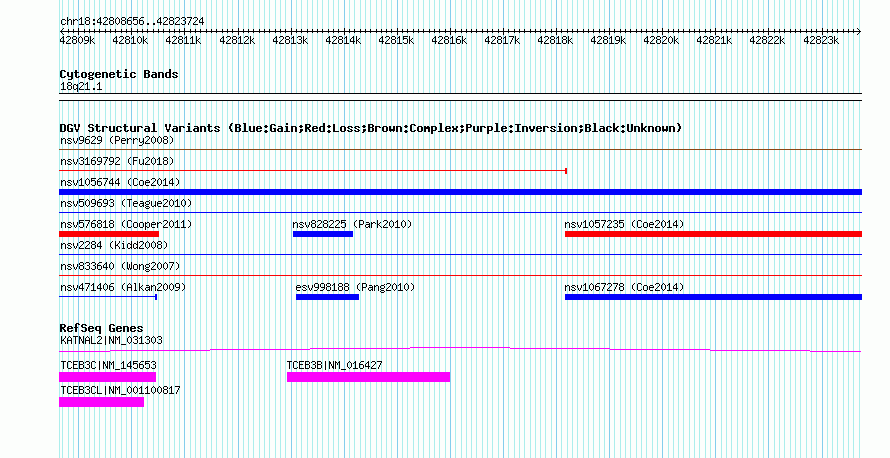The width and height of the screenshot is (890, 458).
Task: Open variant esv998188 (Pang2010) label
Action: tap(355, 287)
